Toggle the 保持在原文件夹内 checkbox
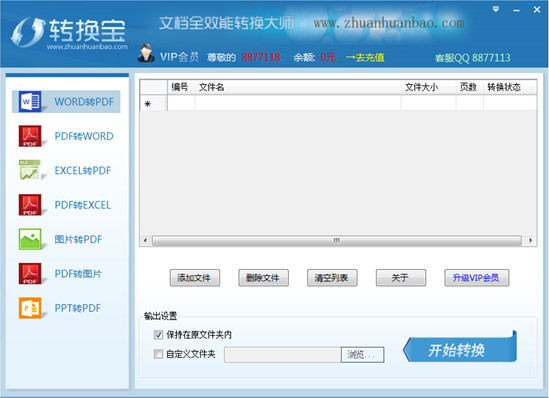The width and height of the screenshot is (549, 398). click(158, 335)
